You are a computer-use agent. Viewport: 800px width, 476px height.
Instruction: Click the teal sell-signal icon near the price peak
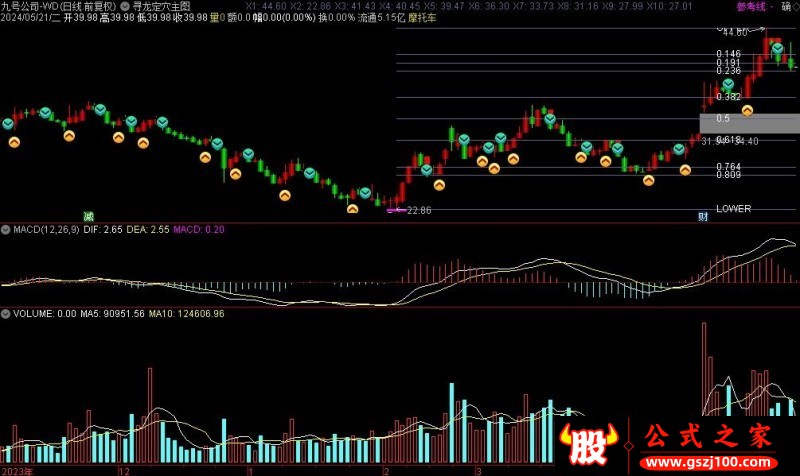coord(776,48)
